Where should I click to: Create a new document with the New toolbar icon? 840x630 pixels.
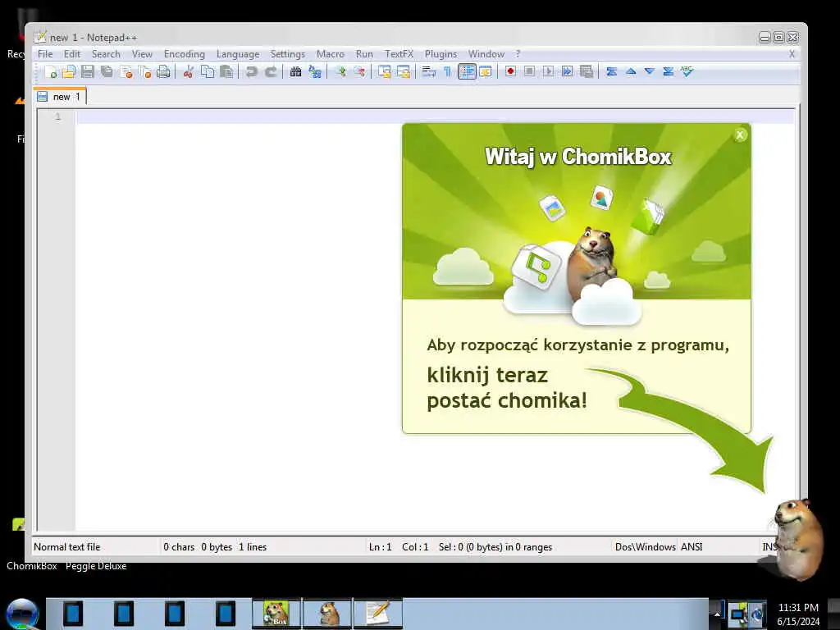[51, 71]
